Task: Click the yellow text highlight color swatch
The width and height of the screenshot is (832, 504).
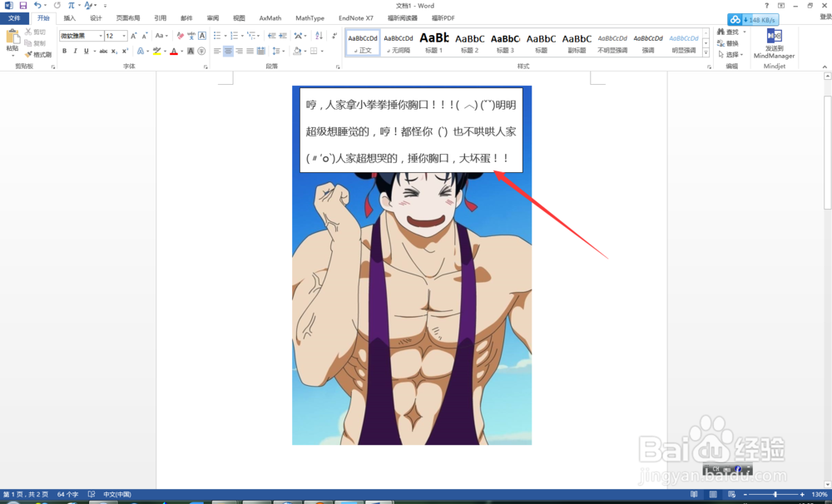Action: (x=156, y=52)
